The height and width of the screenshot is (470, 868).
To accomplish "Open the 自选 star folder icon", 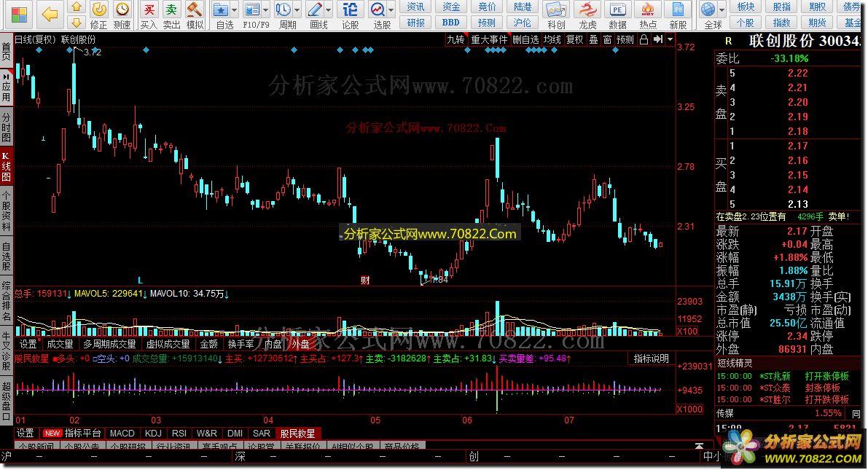I will [x=221, y=9].
